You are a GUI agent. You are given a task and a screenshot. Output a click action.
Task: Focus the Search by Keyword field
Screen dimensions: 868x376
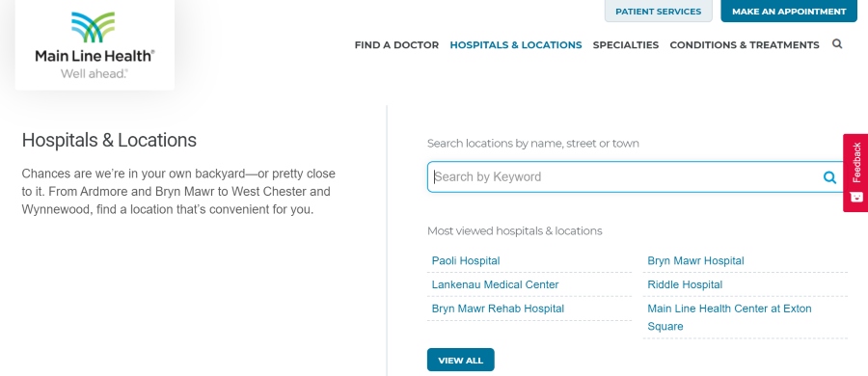[637, 177]
